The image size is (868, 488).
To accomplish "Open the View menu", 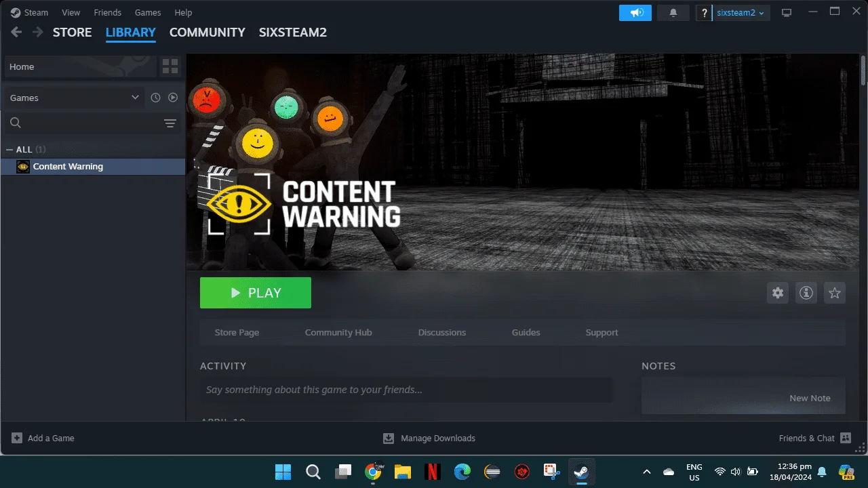I will (71, 12).
